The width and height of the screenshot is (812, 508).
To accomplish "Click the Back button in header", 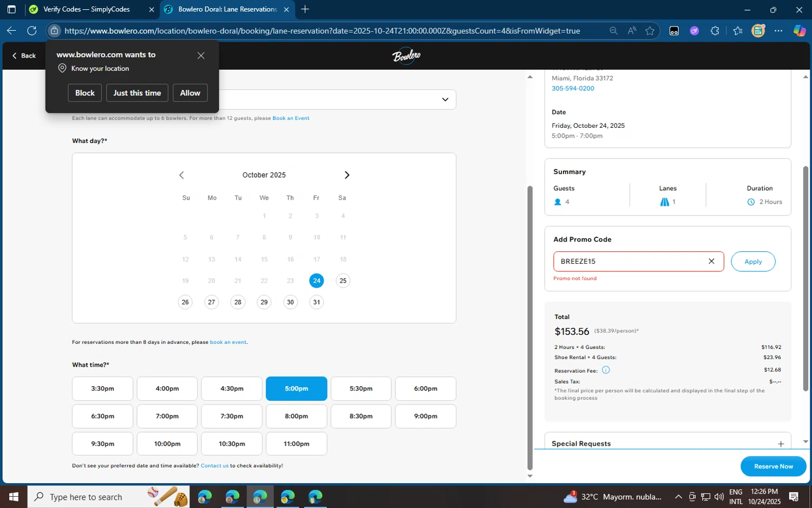I will pyautogui.click(x=24, y=55).
